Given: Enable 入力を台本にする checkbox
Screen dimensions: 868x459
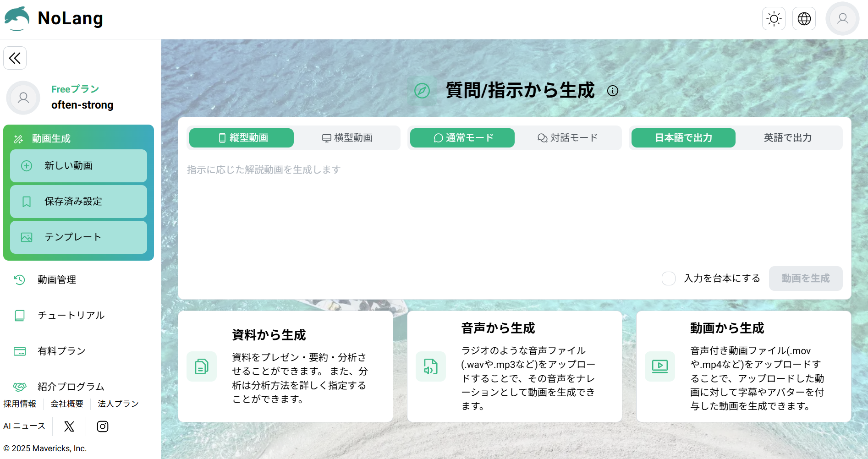Looking at the screenshot, I should tap(669, 278).
